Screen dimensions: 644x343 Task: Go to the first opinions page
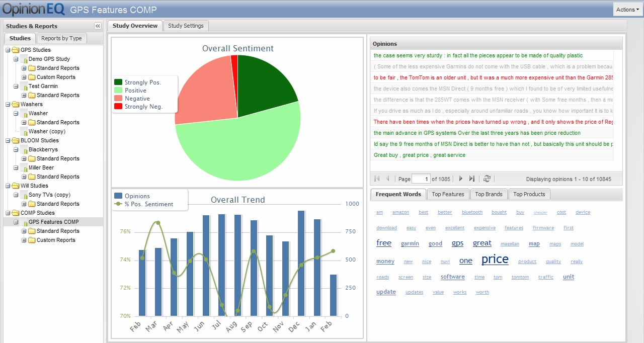click(377, 179)
